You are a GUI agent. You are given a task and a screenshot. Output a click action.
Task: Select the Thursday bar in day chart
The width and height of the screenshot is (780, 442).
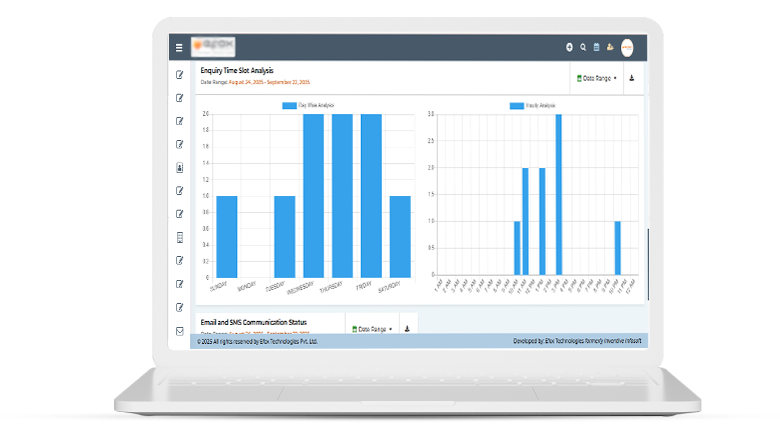pyautogui.click(x=342, y=196)
